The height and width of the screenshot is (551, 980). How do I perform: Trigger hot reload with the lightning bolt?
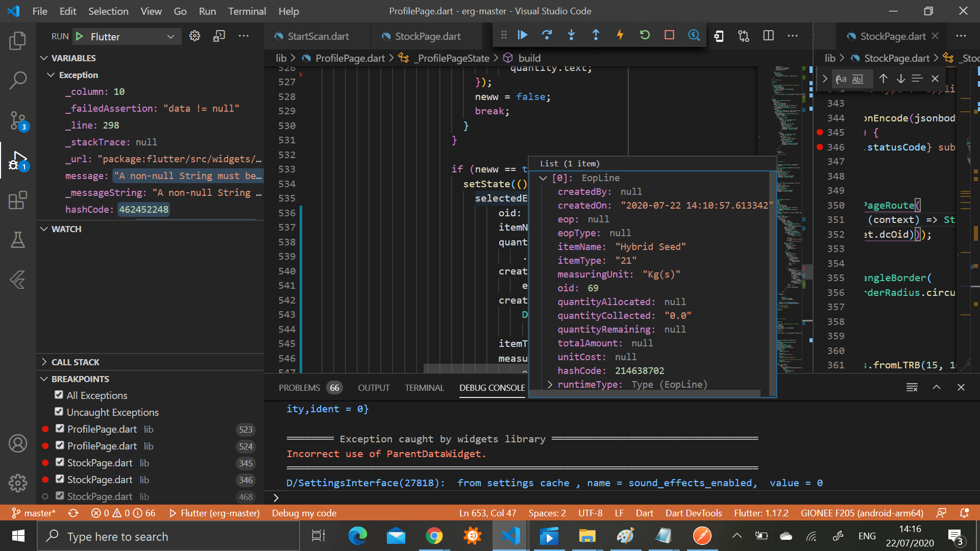(620, 35)
